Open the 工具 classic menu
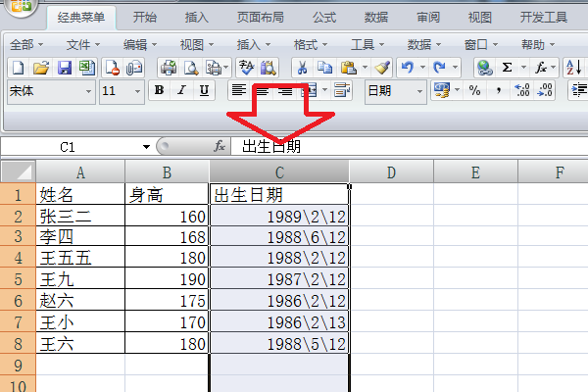This screenshot has width=588, height=392. click(x=367, y=45)
